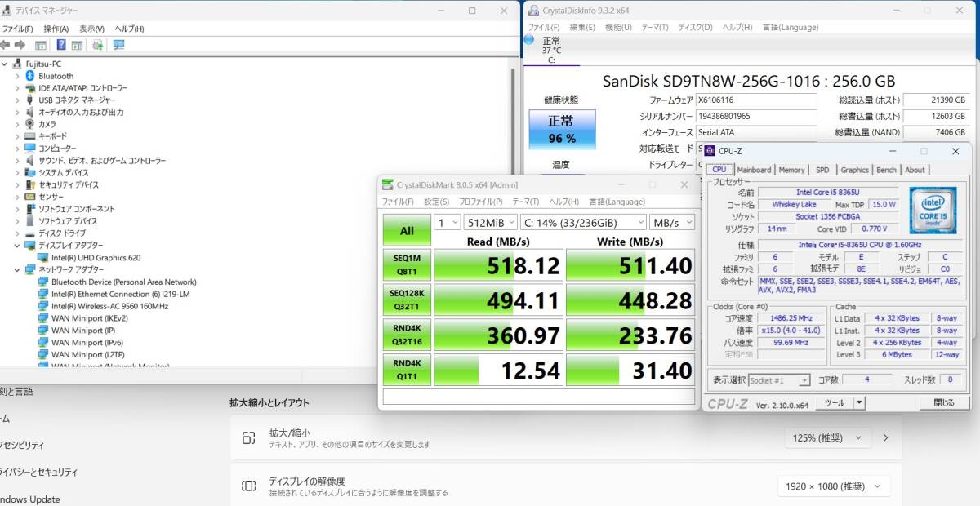The height and width of the screenshot is (506, 980).
Task: Switch to the Graphics tab in CPU-Z
Action: [854, 170]
